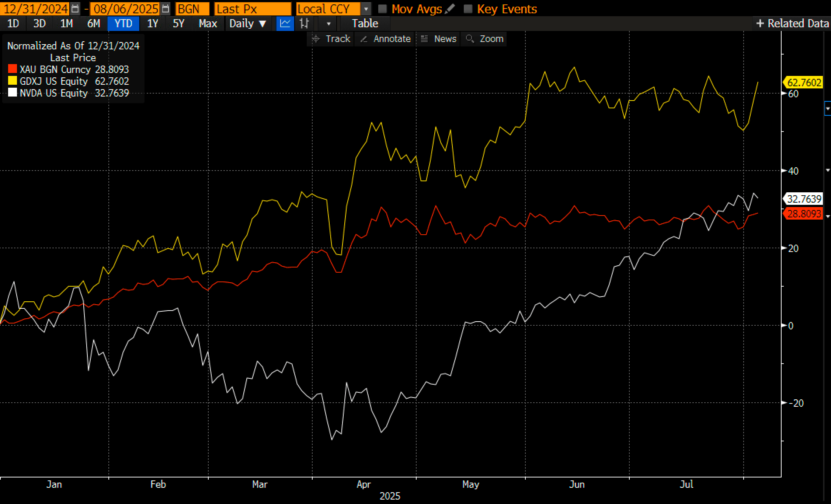Click the yellow GDXJ legend swatch

[13, 81]
